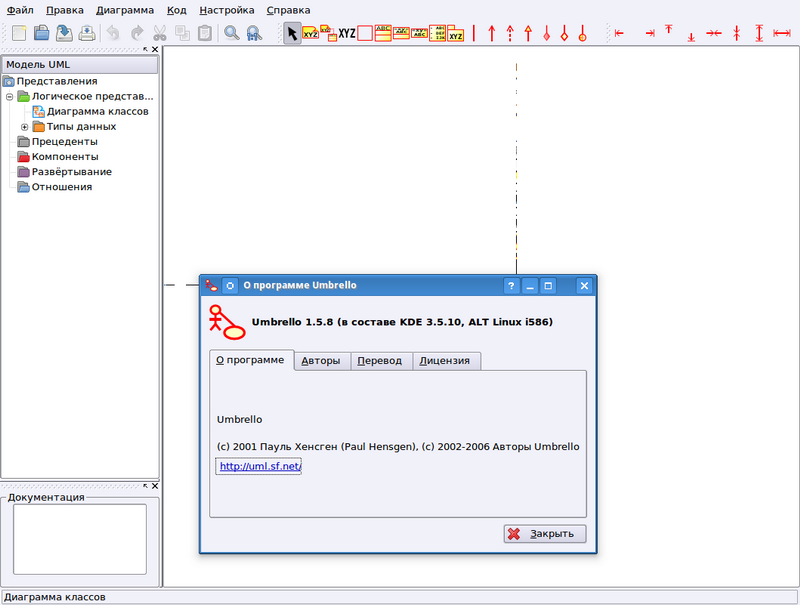Detach the Документация panel with its float icon
Image resolution: width=800 pixels, height=605 pixels.
coord(145,486)
